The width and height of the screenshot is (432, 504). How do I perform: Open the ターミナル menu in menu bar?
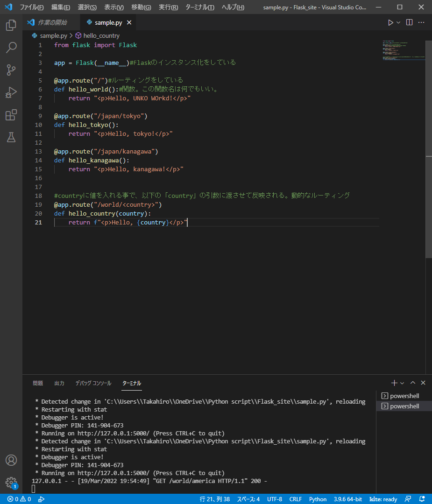(x=199, y=7)
